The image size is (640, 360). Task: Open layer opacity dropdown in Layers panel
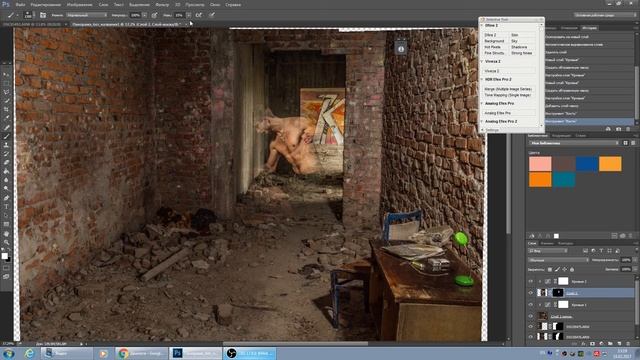(635, 260)
